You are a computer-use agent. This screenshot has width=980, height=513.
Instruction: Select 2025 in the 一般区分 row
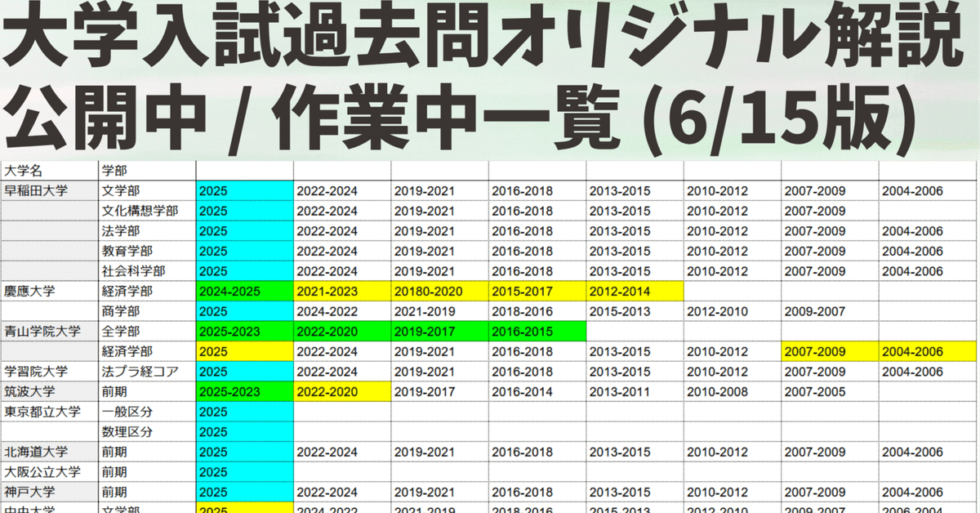pyautogui.click(x=245, y=412)
